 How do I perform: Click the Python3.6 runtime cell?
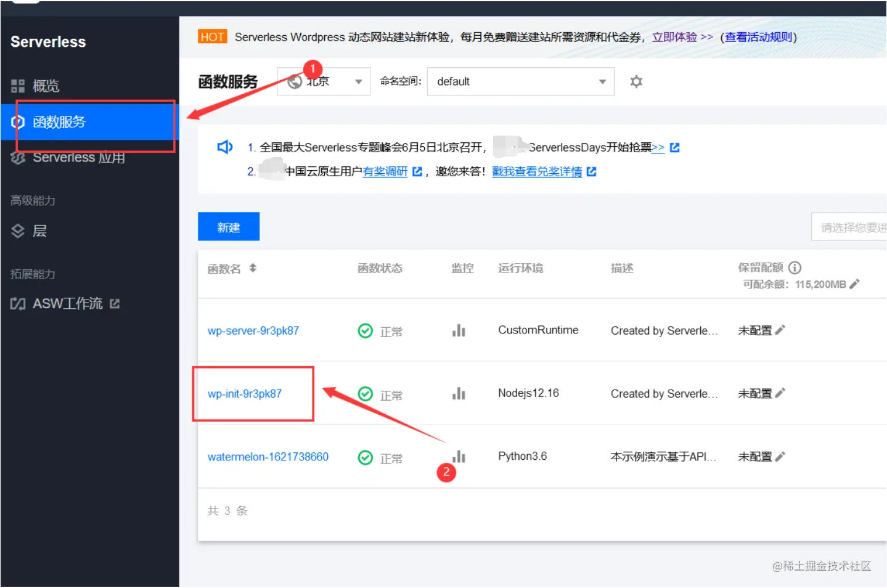click(x=522, y=456)
